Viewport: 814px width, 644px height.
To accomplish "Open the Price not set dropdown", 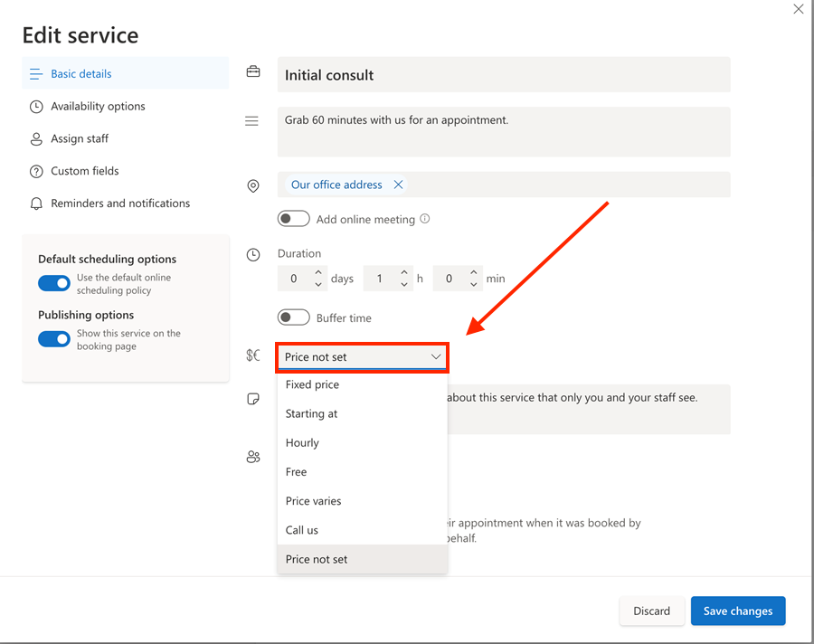I will tap(362, 356).
